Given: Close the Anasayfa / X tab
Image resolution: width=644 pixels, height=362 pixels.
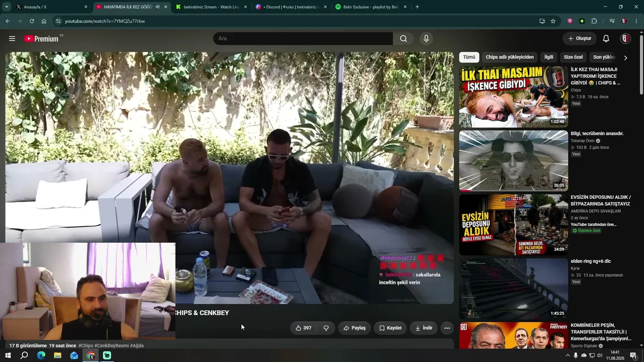Looking at the screenshot, I should click(86, 7).
